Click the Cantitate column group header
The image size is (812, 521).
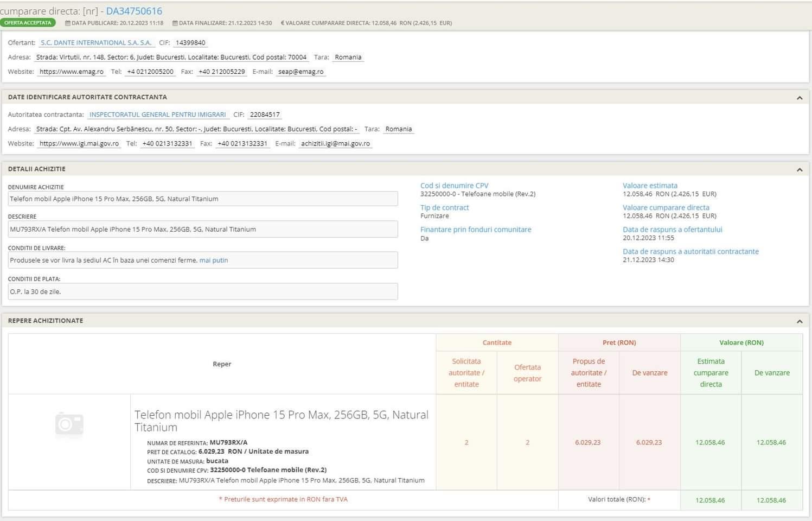pyautogui.click(x=497, y=342)
